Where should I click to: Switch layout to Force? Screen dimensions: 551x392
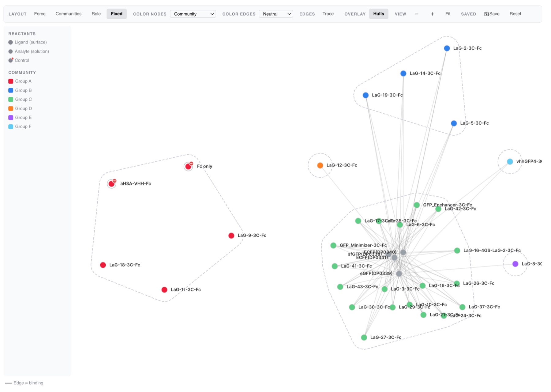[x=40, y=14]
